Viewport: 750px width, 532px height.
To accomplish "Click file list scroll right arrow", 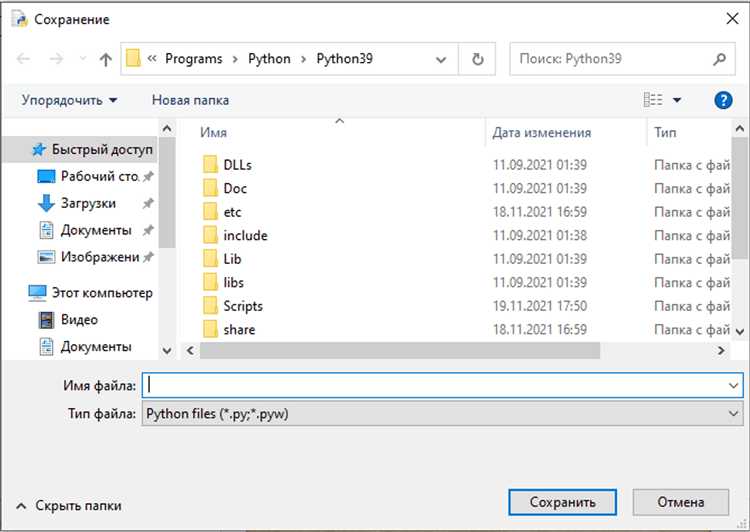I will coord(721,351).
